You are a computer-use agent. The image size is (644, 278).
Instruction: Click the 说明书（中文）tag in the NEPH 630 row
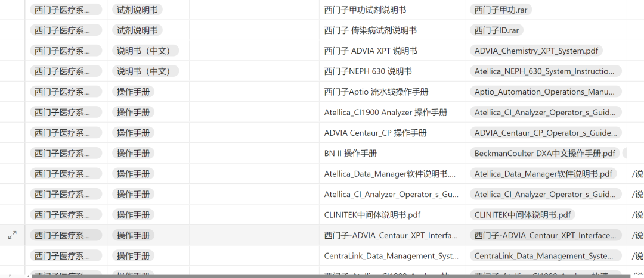tap(145, 71)
